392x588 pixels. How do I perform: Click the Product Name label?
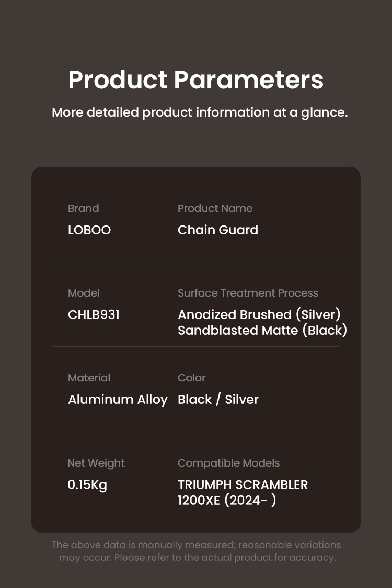pos(215,208)
